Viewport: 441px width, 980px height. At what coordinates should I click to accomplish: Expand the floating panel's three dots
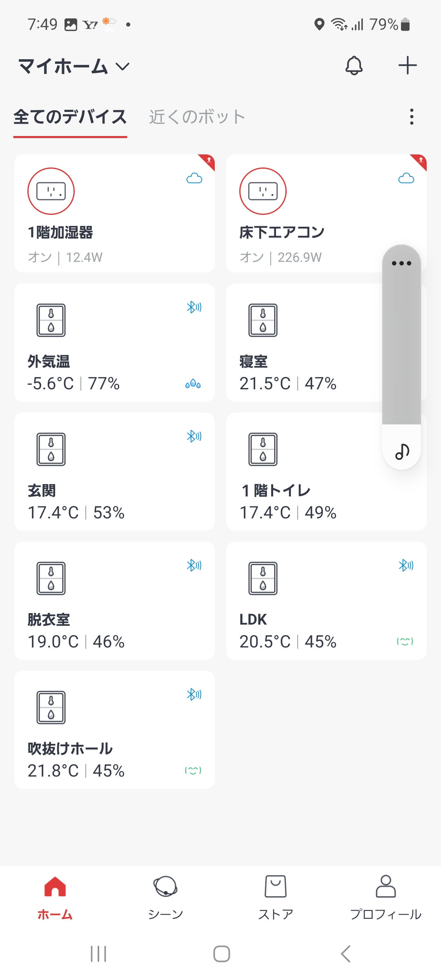point(401,263)
